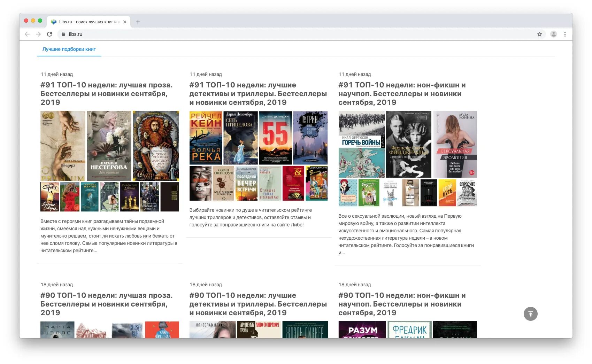592x364 pixels.
Task: Click the 'Последний вечер встречи' cover
Action: point(246,183)
